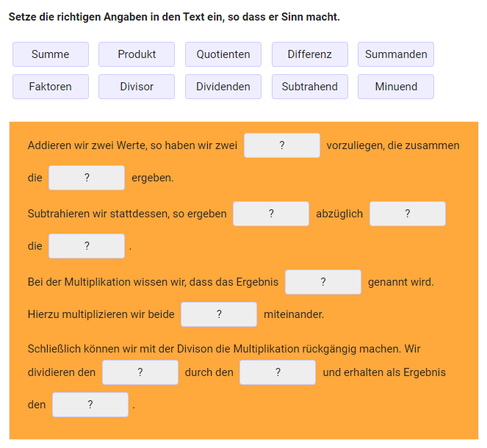Click blank on line after 'abzüglich' starting 'die'
Viewport: 487px width, 448px height.
(87, 246)
